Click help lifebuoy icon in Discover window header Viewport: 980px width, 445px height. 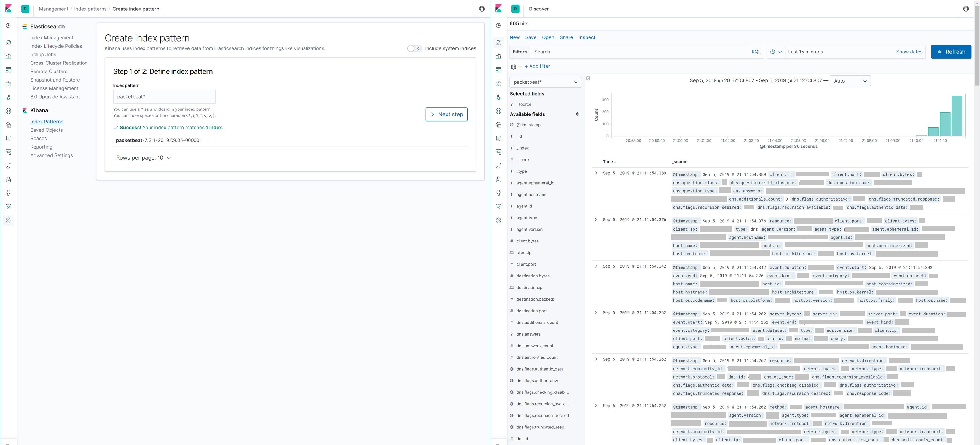[x=966, y=9]
